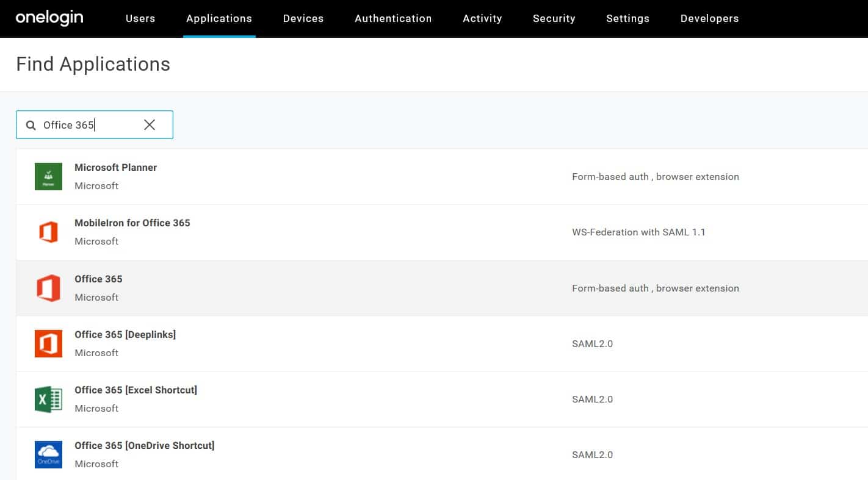Click the search magnifier icon

31,125
